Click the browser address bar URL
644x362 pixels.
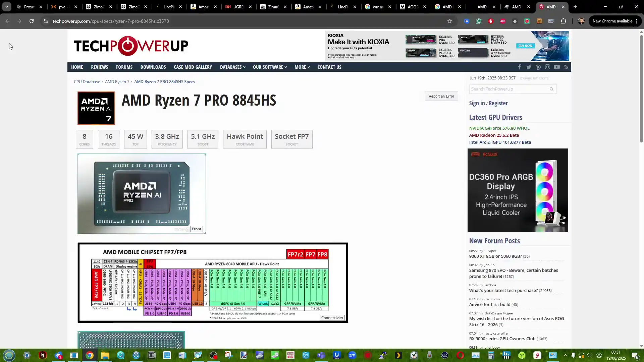click(x=111, y=21)
